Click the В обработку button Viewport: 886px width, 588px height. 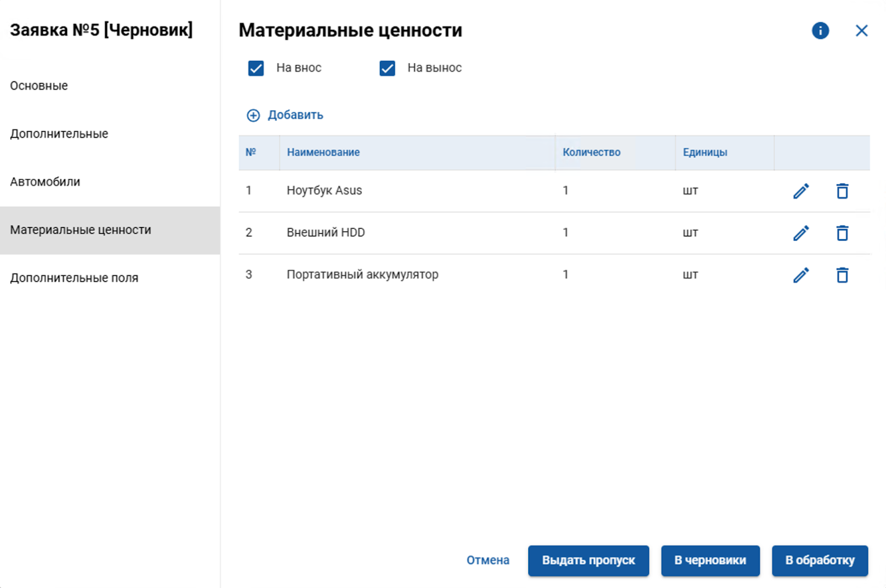(x=820, y=560)
